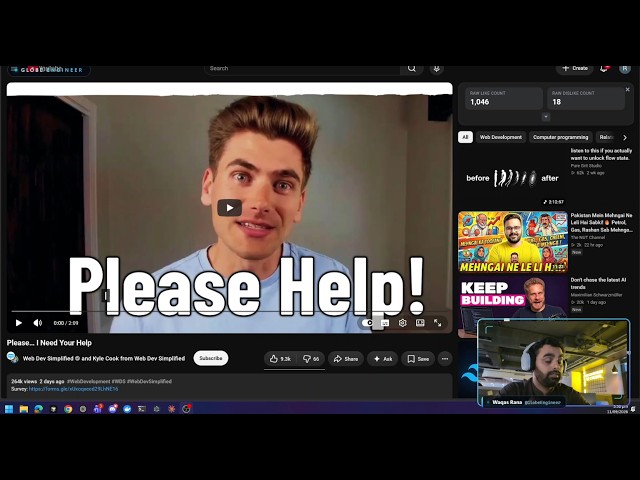Click the raw dislike count value 18
640x480 pixels.
[557, 102]
